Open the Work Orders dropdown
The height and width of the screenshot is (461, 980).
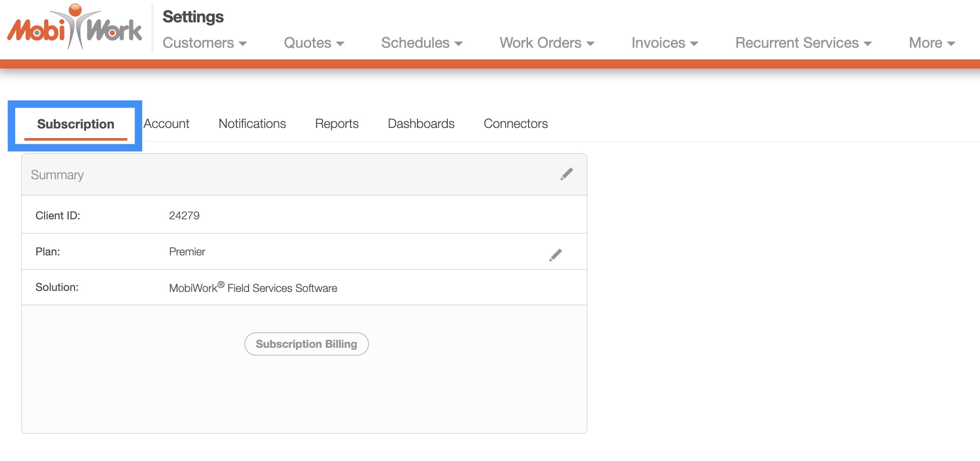click(x=547, y=43)
